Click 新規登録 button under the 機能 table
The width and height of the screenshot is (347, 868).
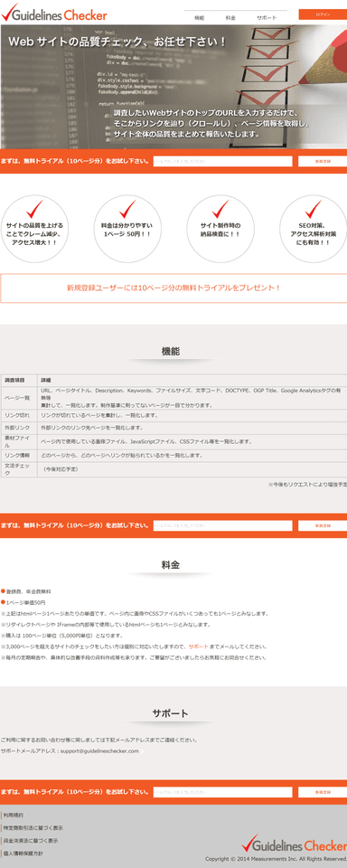[x=323, y=525]
